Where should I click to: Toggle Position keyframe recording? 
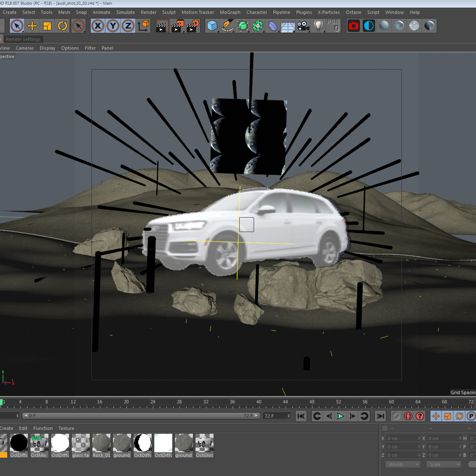436,416
